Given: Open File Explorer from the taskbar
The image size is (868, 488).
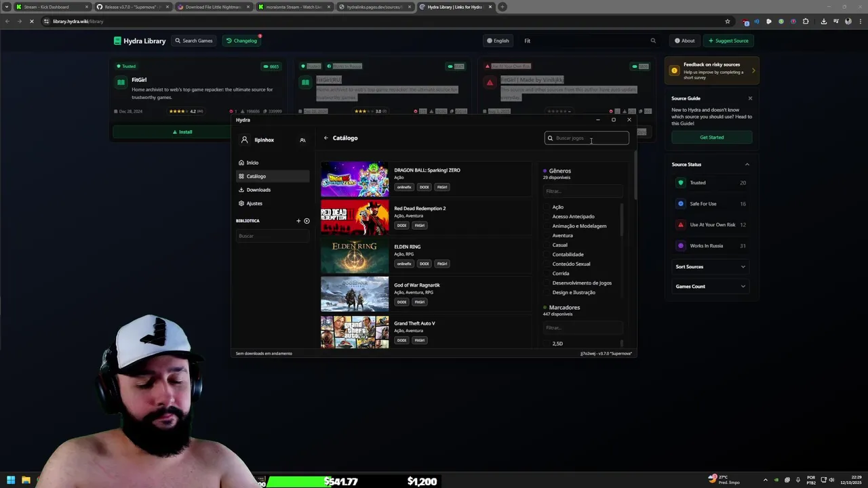Looking at the screenshot, I should tap(26, 481).
